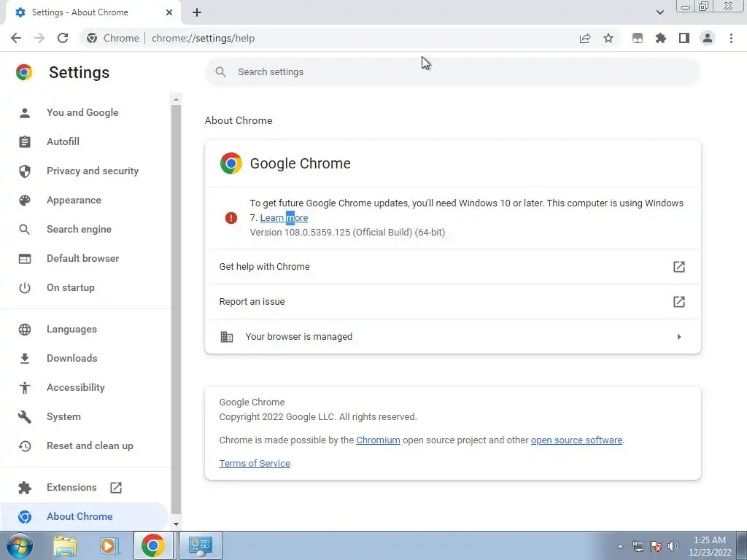The image size is (747, 560).
Task: Bookmark this tab with the star icon
Action: (x=608, y=38)
